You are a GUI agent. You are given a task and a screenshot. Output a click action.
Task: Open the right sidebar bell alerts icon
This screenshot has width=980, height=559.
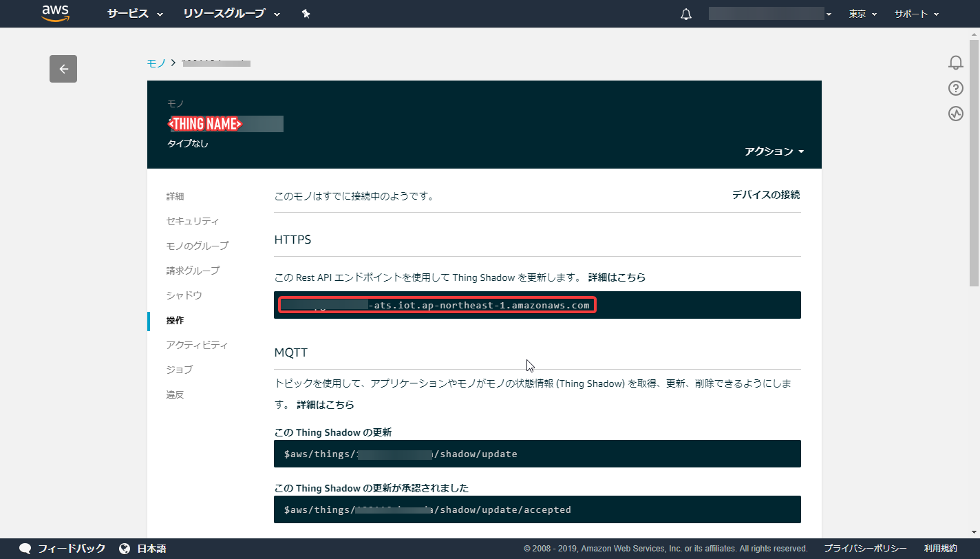956,63
